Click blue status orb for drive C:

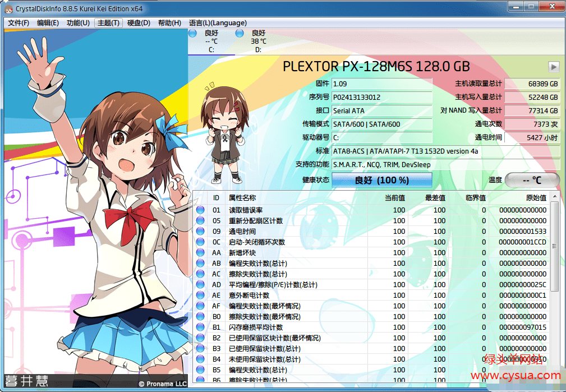[x=192, y=33]
